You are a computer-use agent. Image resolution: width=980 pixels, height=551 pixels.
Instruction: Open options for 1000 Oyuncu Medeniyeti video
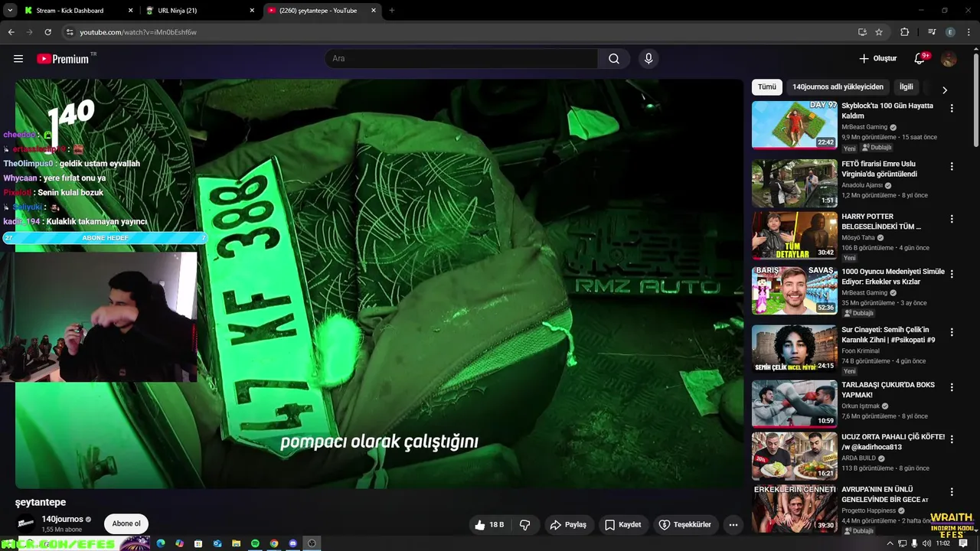pyautogui.click(x=952, y=274)
